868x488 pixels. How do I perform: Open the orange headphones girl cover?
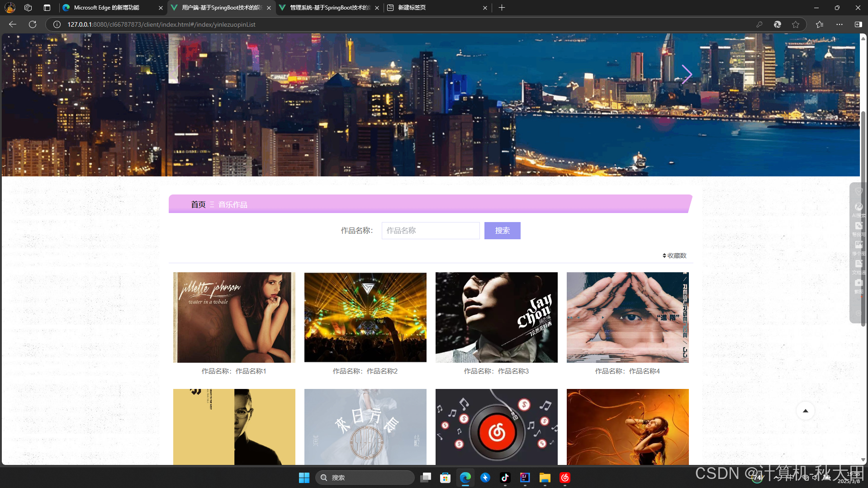(x=628, y=427)
